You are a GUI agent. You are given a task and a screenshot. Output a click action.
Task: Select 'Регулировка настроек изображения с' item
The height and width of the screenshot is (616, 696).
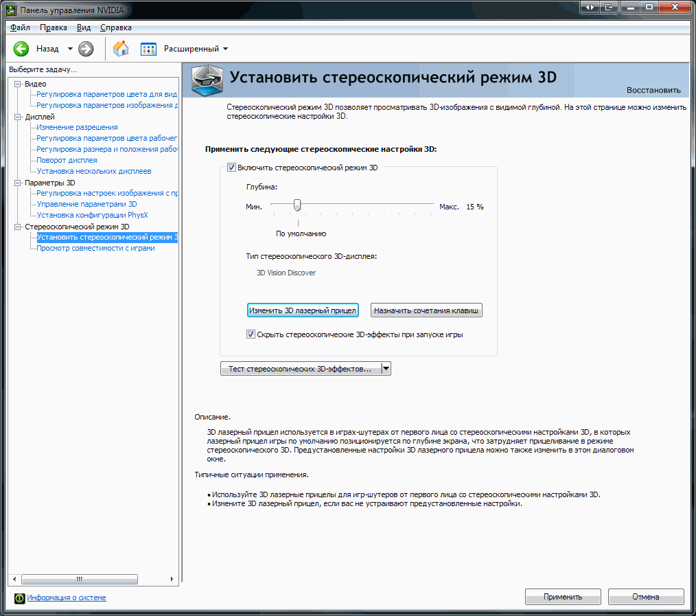coord(107,193)
